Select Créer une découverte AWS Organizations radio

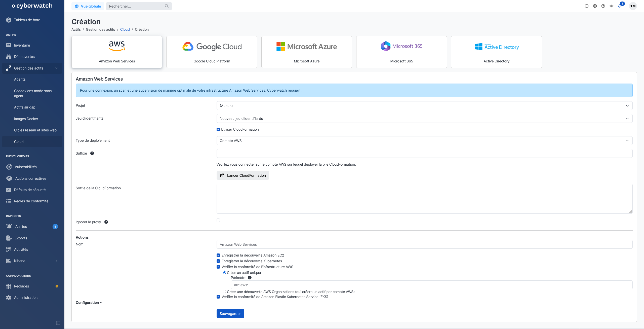point(224,291)
